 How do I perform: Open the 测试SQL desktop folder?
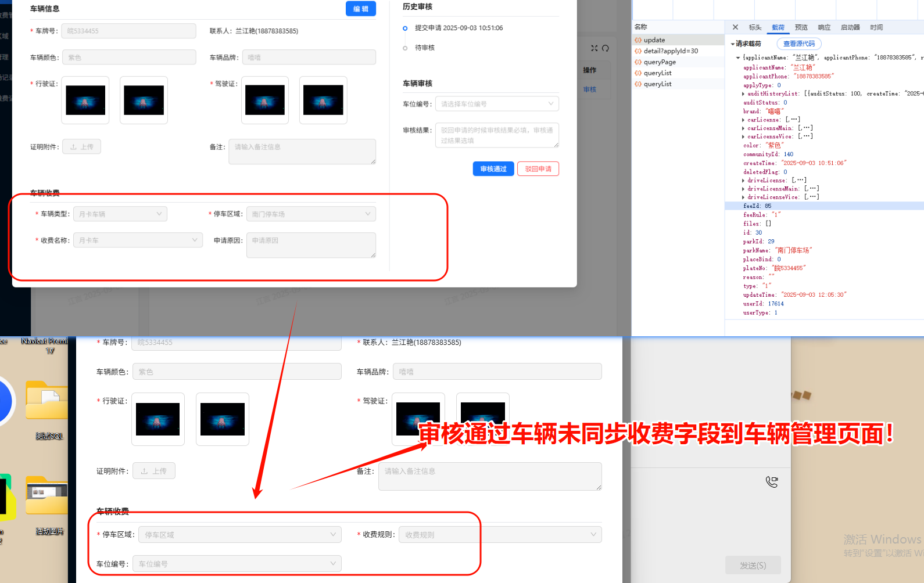pos(47,410)
